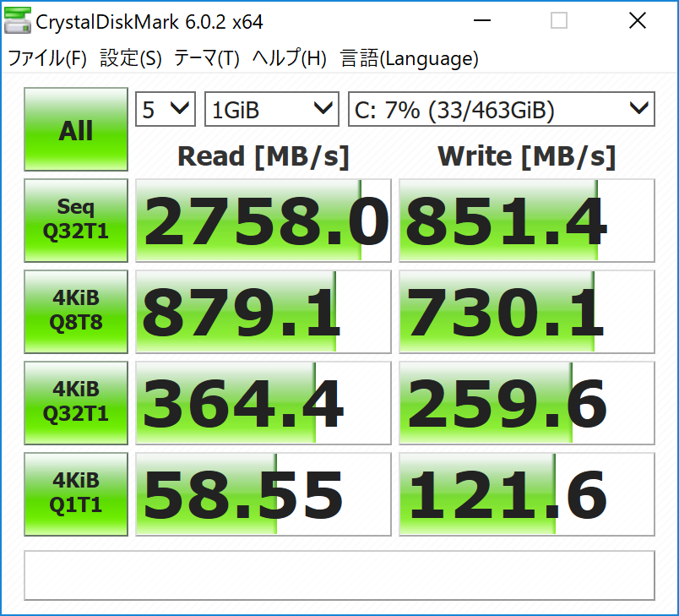Select the 4KiB Q1T1 write value 121.6

click(527, 494)
